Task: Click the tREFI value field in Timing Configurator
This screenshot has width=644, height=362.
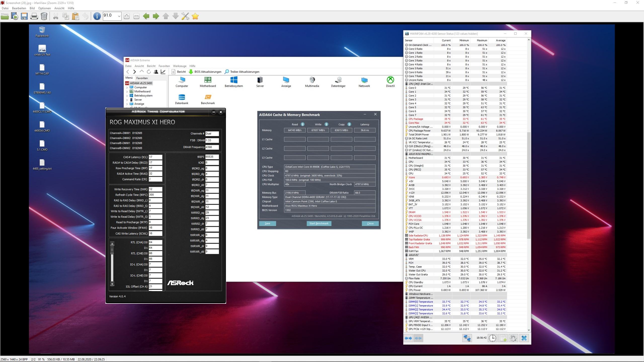Action: click(x=212, y=157)
